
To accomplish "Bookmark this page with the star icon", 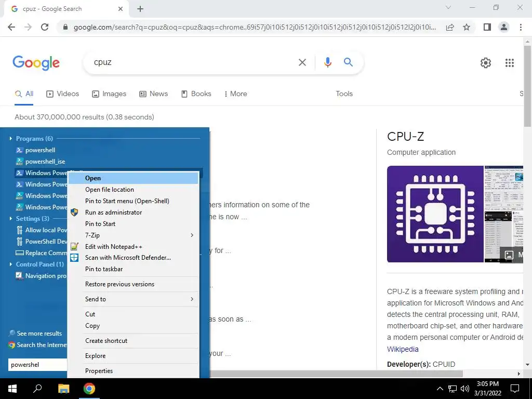I will 467,27.
